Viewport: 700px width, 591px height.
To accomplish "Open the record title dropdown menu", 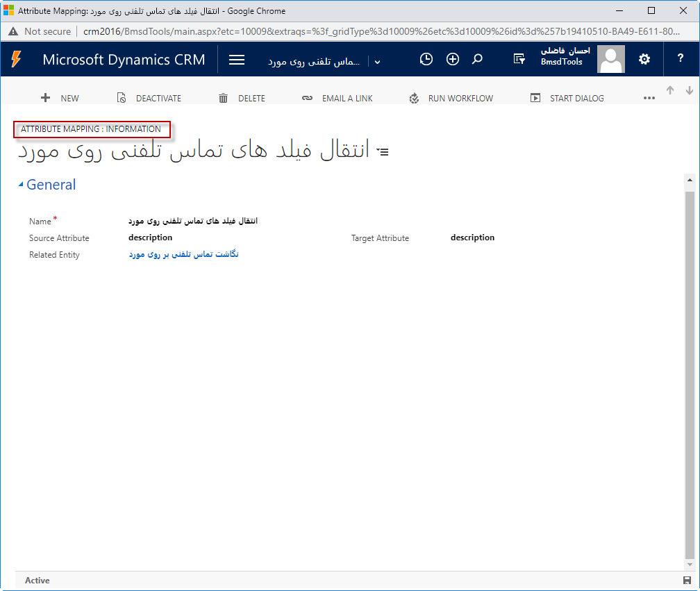I will pyautogui.click(x=382, y=151).
